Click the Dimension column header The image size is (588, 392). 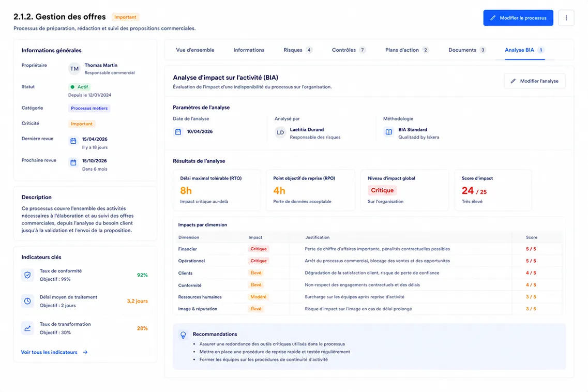(x=189, y=237)
